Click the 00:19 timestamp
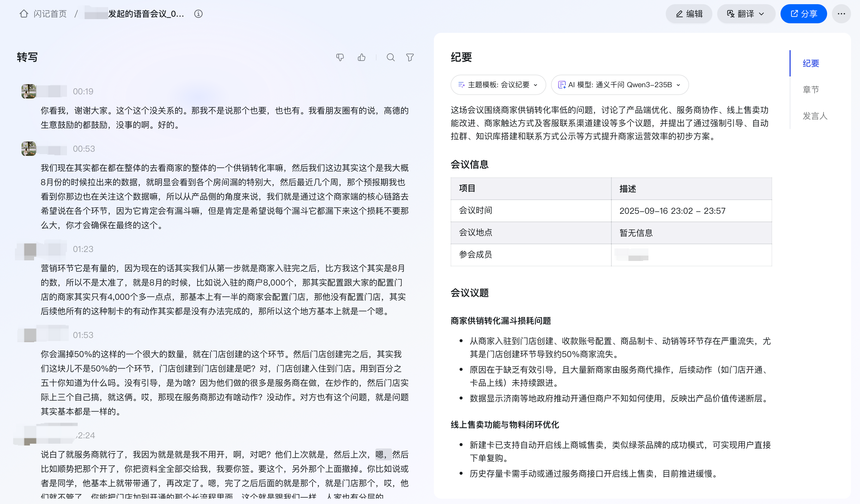 point(83,91)
